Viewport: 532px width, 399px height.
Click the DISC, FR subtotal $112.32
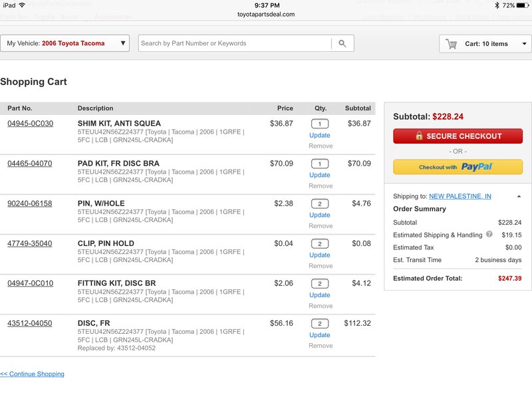[357, 323]
